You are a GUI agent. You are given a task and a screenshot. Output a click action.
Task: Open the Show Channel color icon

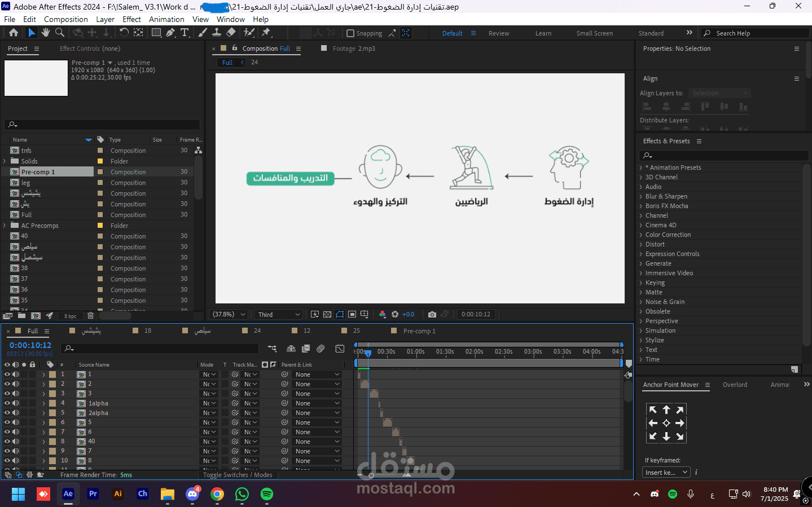click(x=383, y=314)
